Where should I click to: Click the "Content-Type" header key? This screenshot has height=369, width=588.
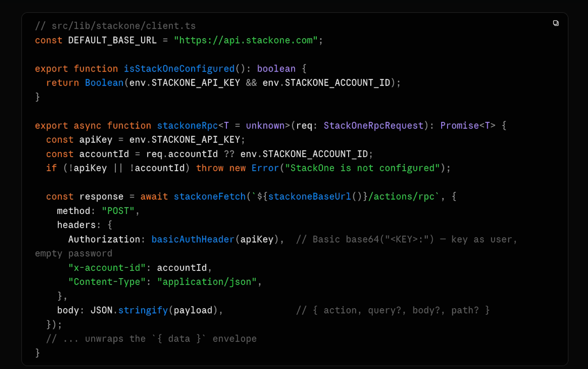tap(107, 282)
